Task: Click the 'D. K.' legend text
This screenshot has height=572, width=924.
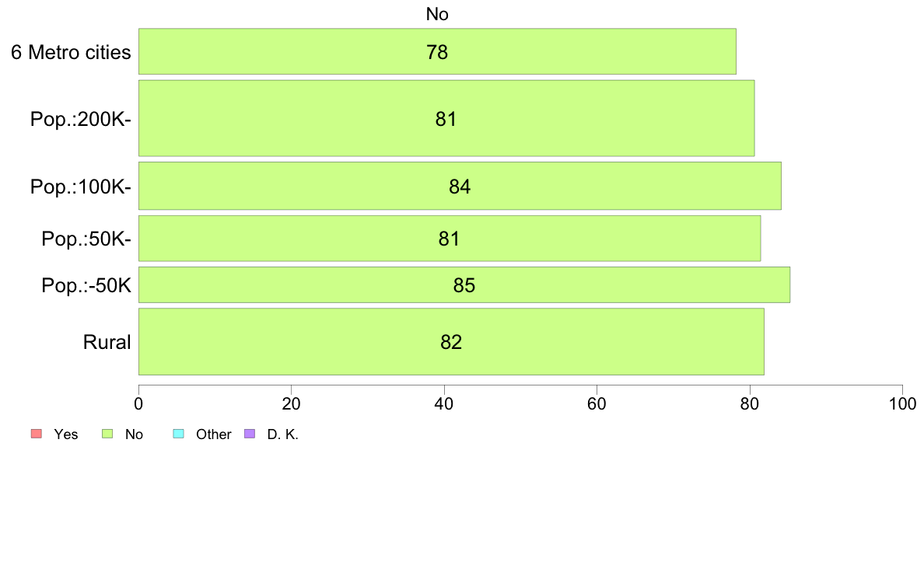Action: [x=283, y=434]
